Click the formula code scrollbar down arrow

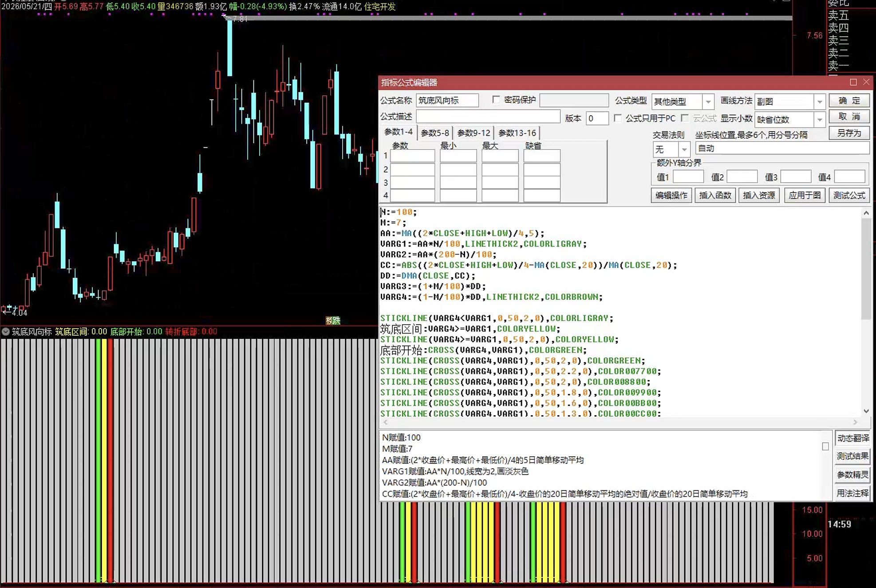(866, 411)
